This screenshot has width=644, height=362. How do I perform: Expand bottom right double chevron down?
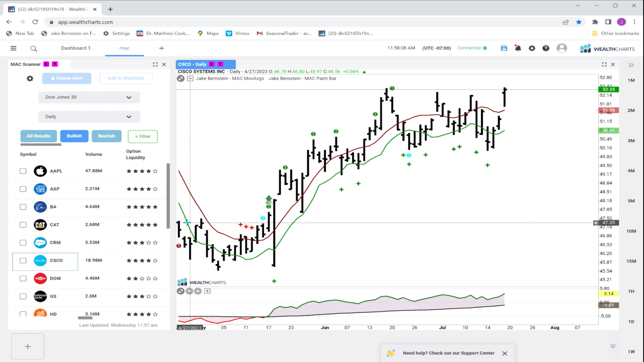pyautogui.click(x=613, y=346)
